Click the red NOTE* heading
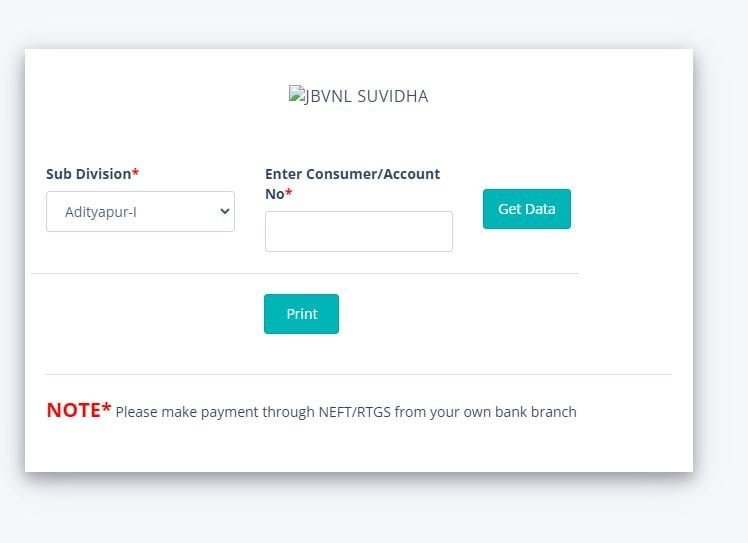Image resolution: width=748 pixels, height=543 pixels. (79, 410)
